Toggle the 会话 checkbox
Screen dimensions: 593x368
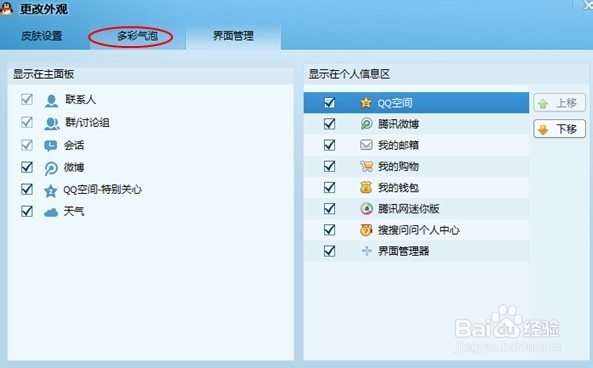click(x=27, y=144)
